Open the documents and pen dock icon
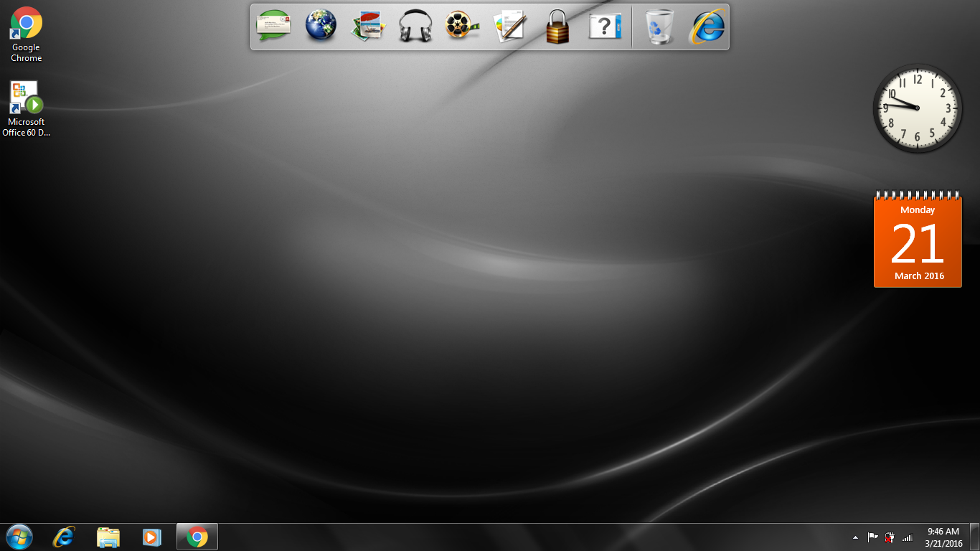The width and height of the screenshot is (980, 551). pos(510,27)
